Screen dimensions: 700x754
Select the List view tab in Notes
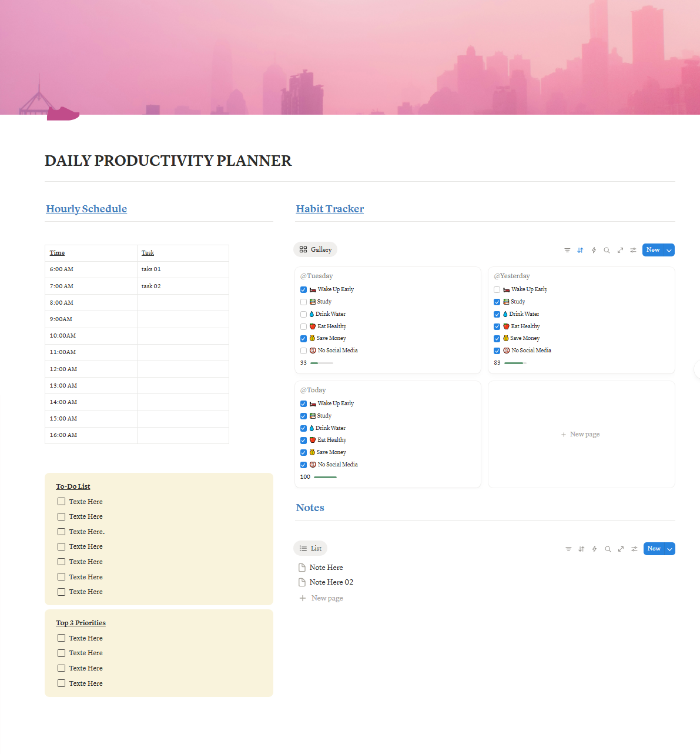pyautogui.click(x=310, y=548)
